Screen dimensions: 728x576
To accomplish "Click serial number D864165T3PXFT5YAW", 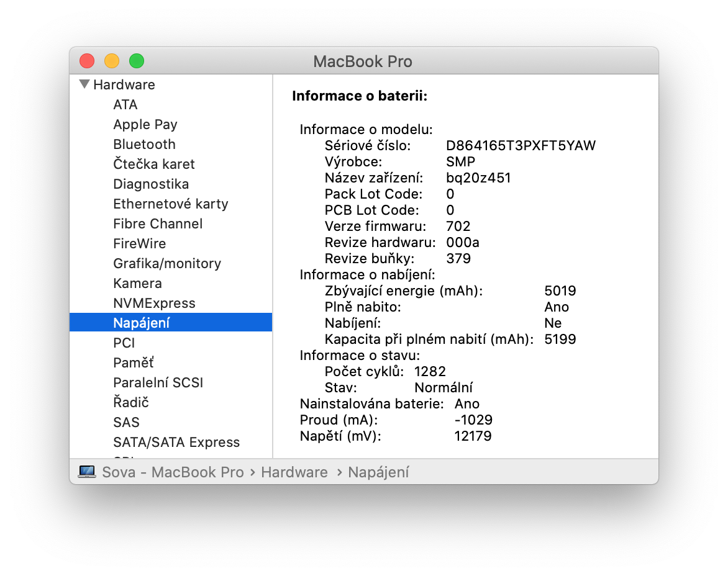I will click(521, 146).
